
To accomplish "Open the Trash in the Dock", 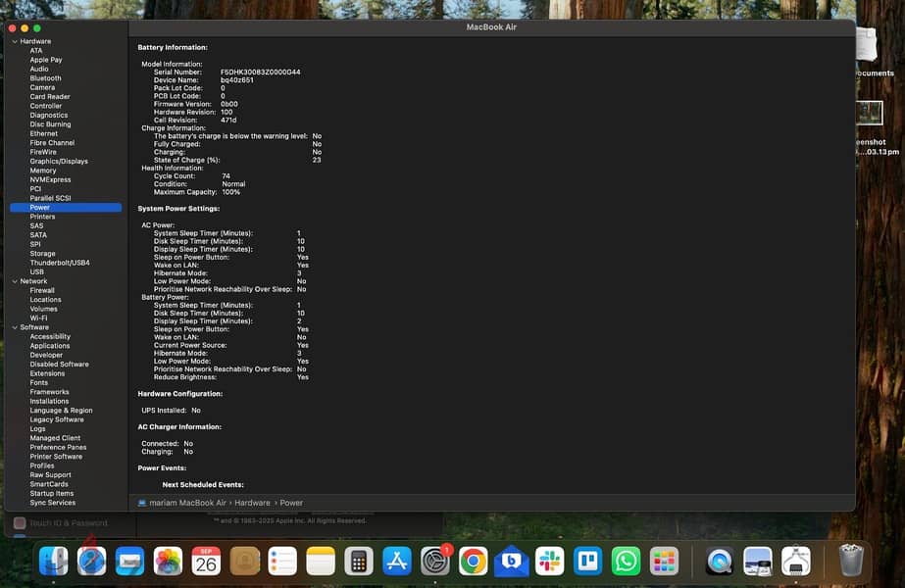I will point(851,561).
